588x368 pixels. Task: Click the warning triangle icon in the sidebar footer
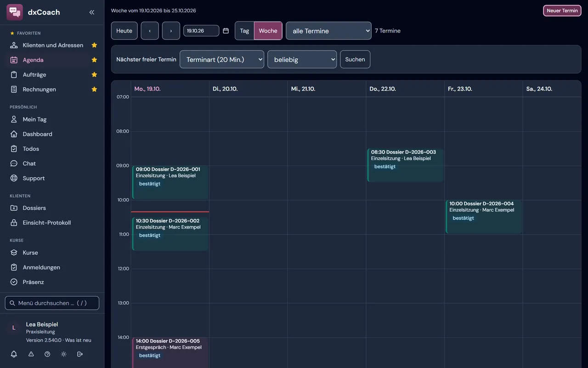coord(31,354)
